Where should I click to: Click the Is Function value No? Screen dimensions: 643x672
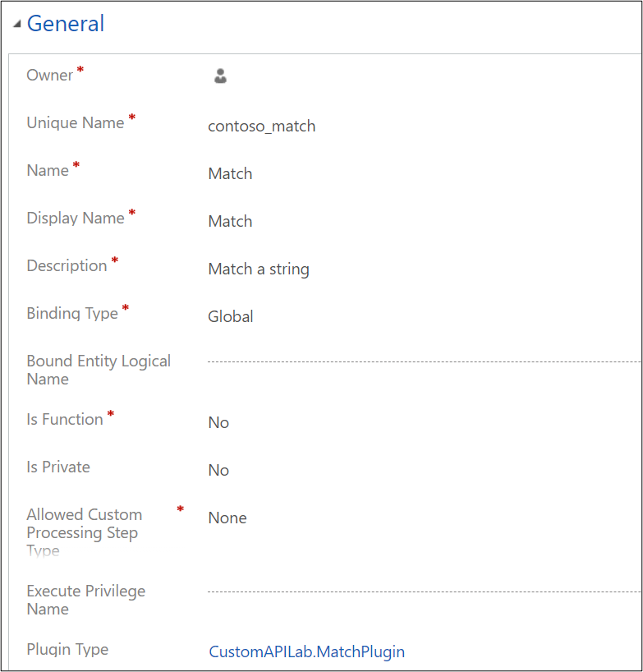click(218, 422)
